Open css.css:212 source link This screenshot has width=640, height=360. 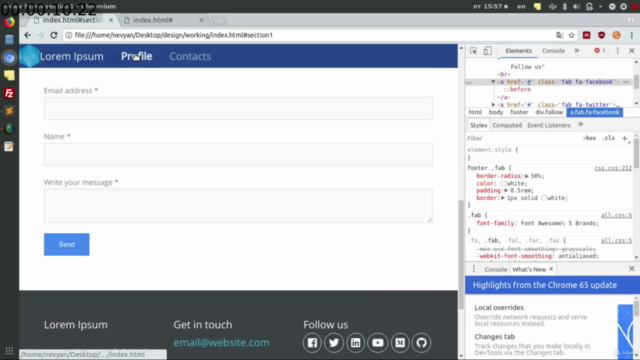pos(613,168)
